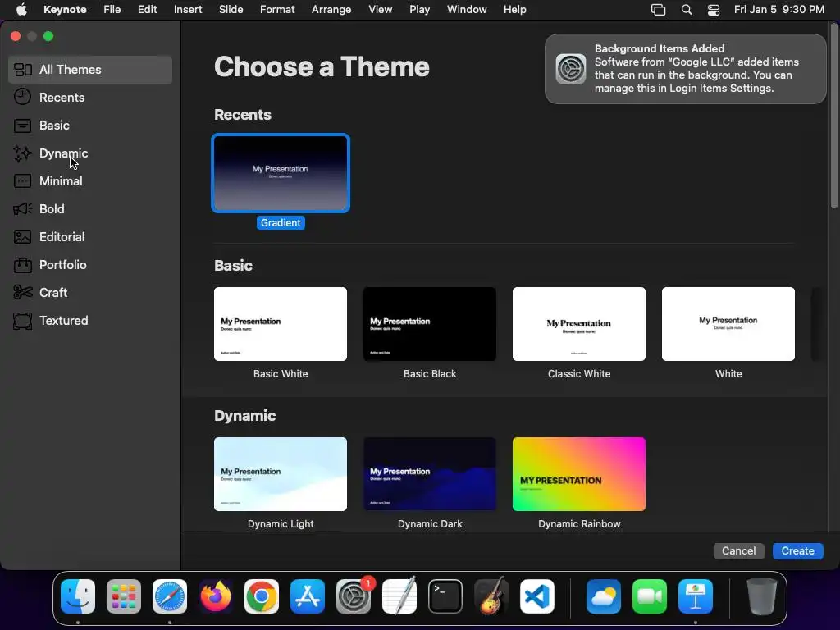840x630 pixels.
Task: Click the Textured category icon
Action: pyautogui.click(x=22, y=321)
